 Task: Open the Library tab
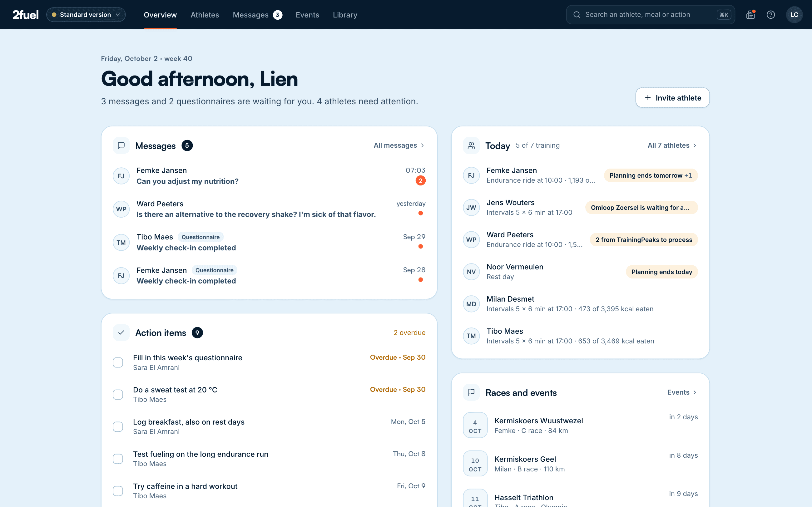tap(345, 15)
